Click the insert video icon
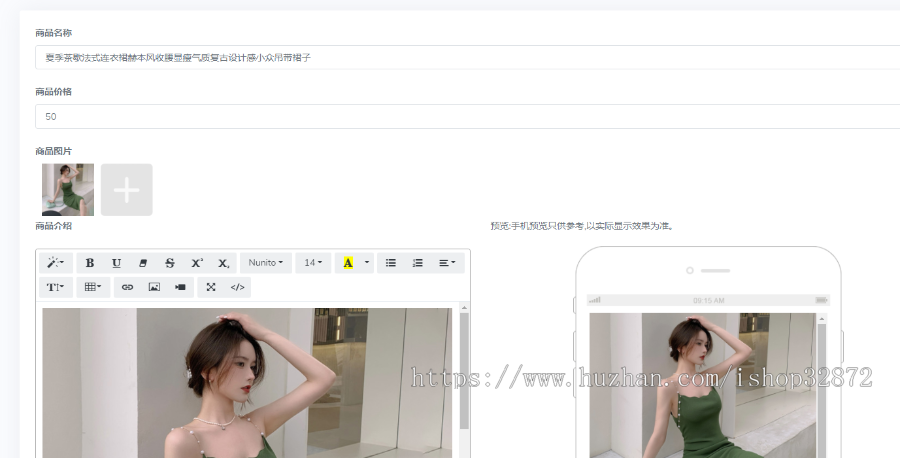The height and width of the screenshot is (458, 900). [x=180, y=287]
